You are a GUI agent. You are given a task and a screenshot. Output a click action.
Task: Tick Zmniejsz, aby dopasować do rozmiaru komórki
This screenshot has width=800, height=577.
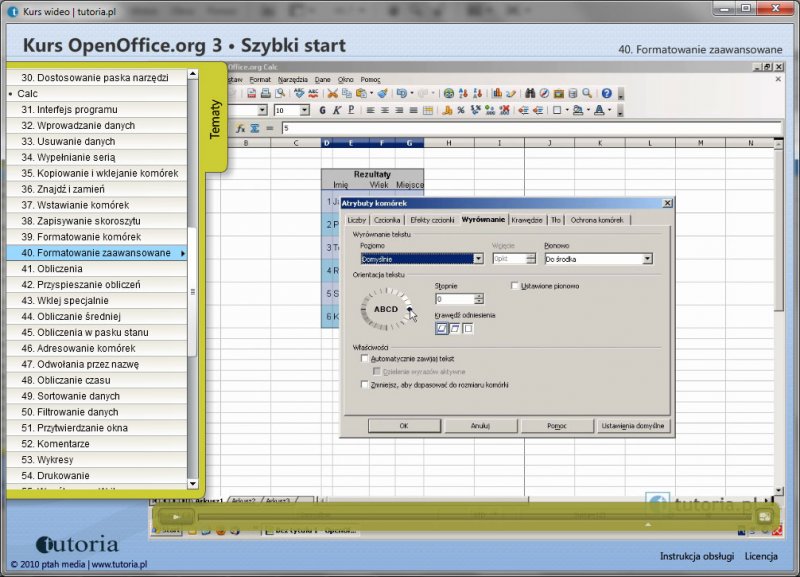click(x=365, y=383)
